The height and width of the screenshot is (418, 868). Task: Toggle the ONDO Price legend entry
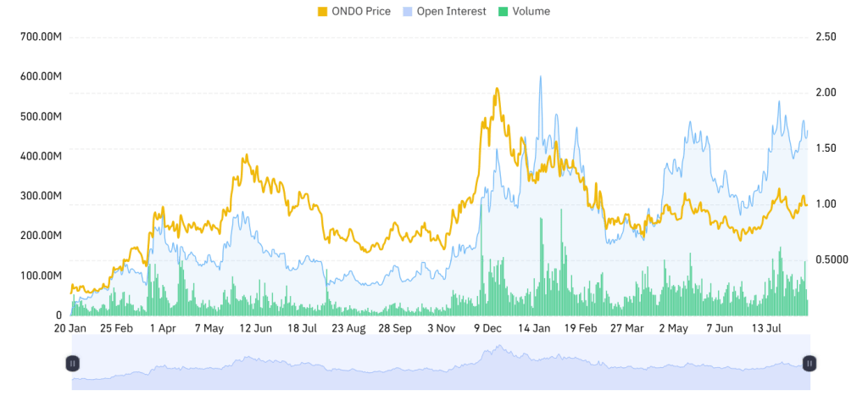tap(353, 11)
